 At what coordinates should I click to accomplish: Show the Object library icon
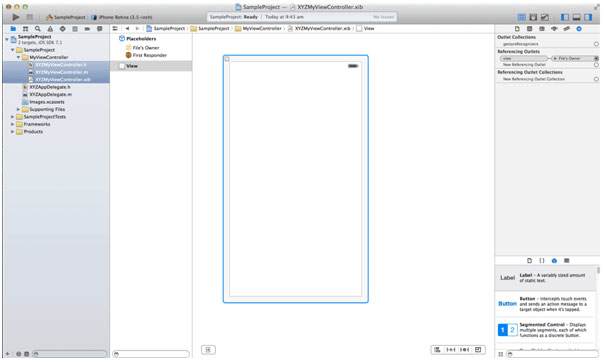click(554, 261)
